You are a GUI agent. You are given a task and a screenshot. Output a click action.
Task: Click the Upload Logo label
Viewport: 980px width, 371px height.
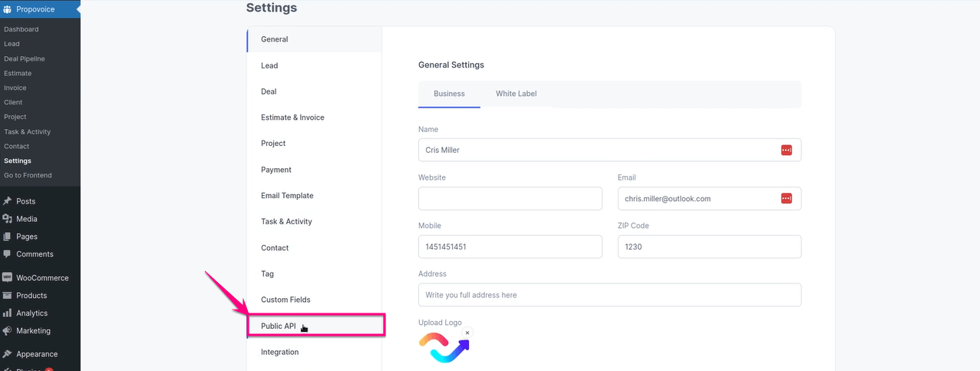(x=440, y=323)
